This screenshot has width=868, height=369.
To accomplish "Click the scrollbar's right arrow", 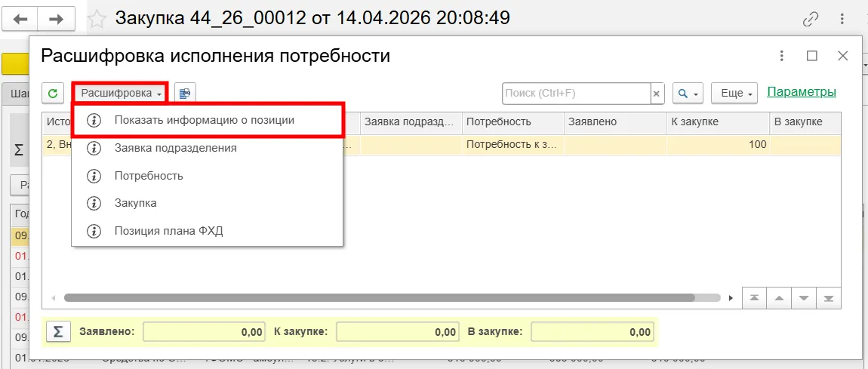I will coord(731,297).
